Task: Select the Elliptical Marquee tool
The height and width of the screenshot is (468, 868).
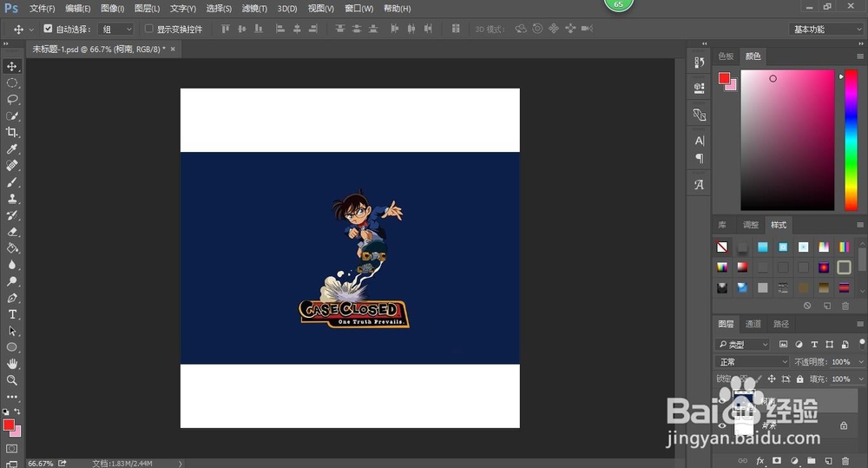Action: pyautogui.click(x=11, y=83)
